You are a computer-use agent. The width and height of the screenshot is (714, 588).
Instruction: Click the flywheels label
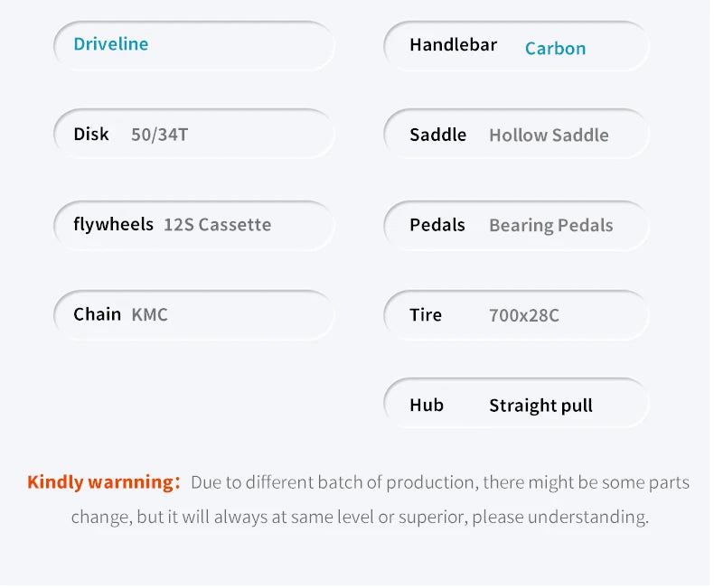pos(113,224)
